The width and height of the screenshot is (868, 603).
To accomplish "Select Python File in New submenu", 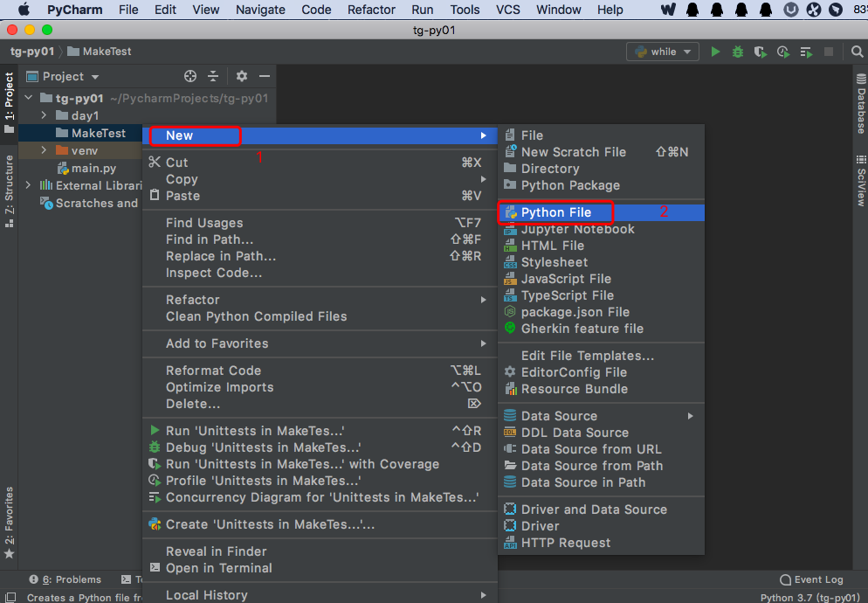I will 601,213.
